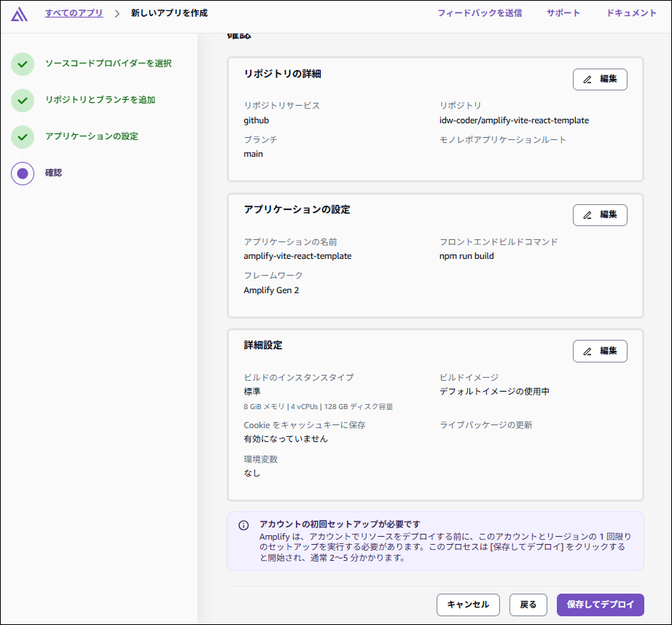
Task: Click checkmark icon for アプリケーションの設定 step
Action: (23, 137)
